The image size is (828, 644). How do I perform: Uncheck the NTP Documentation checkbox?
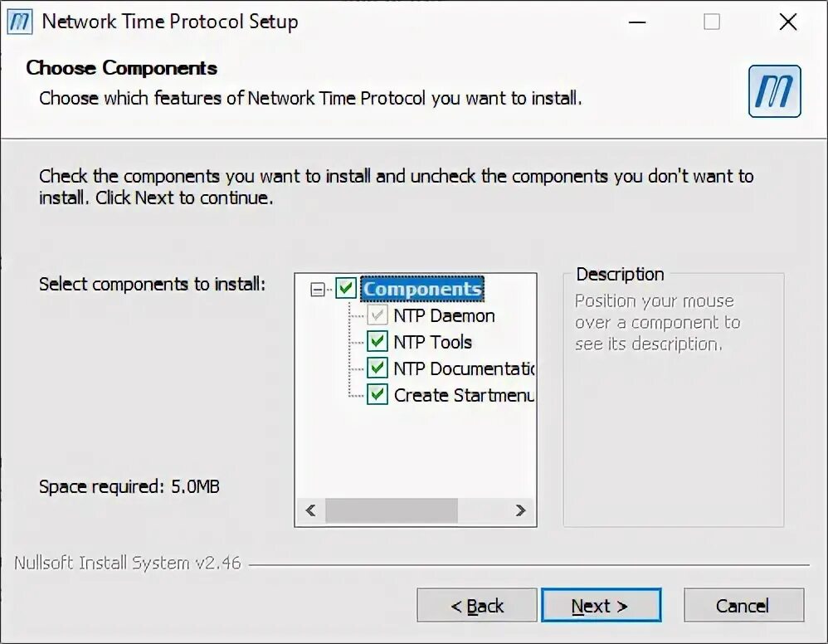pyautogui.click(x=377, y=368)
